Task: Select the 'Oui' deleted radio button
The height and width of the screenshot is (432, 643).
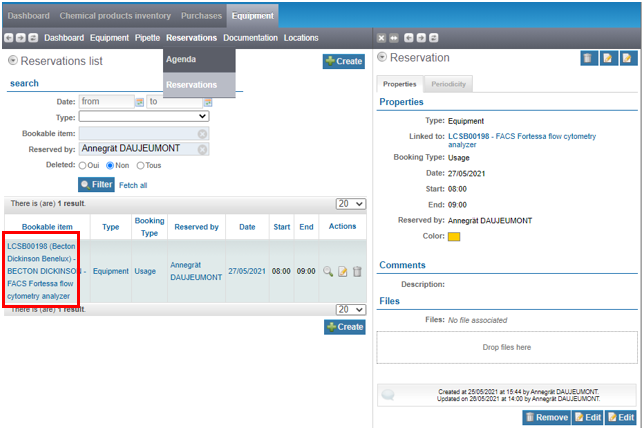Action: click(80, 166)
